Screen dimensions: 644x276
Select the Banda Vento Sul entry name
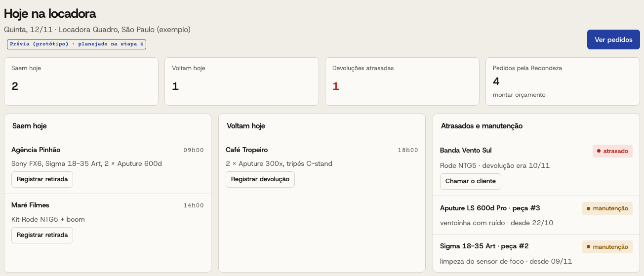point(466,150)
